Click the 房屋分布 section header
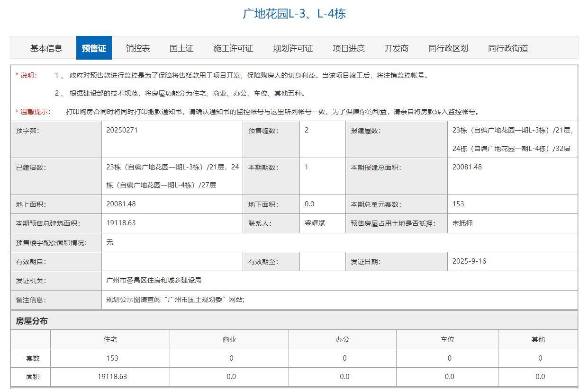Screen dimensions: 588x389 (32, 321)
